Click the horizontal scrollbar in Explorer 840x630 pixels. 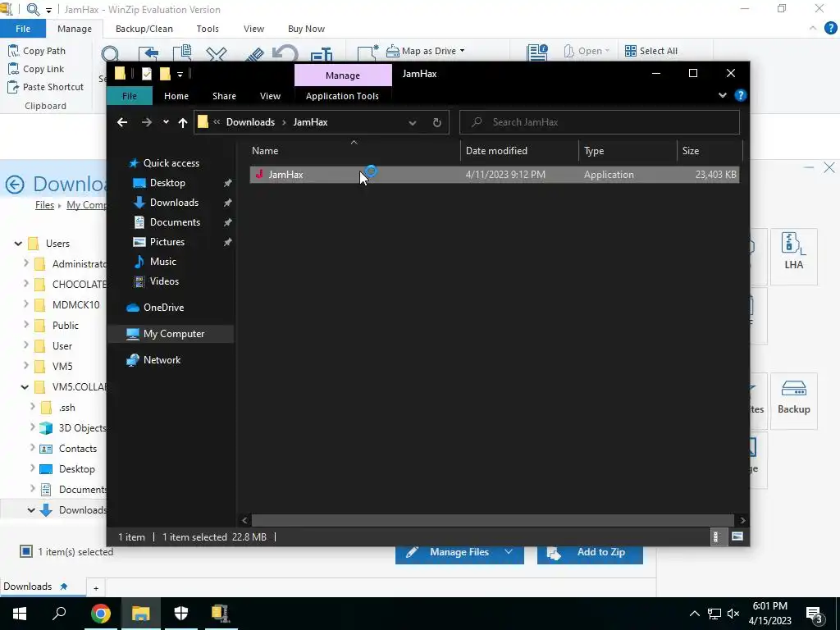point(492,520)
